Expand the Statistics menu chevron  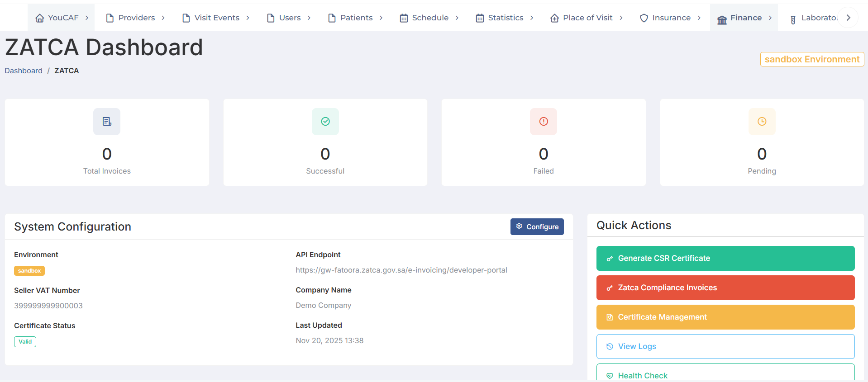coord(532,18)
